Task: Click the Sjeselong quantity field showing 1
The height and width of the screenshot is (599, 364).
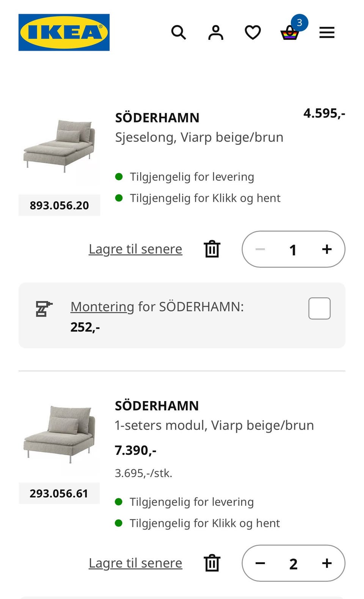Action: click(293, 249)
